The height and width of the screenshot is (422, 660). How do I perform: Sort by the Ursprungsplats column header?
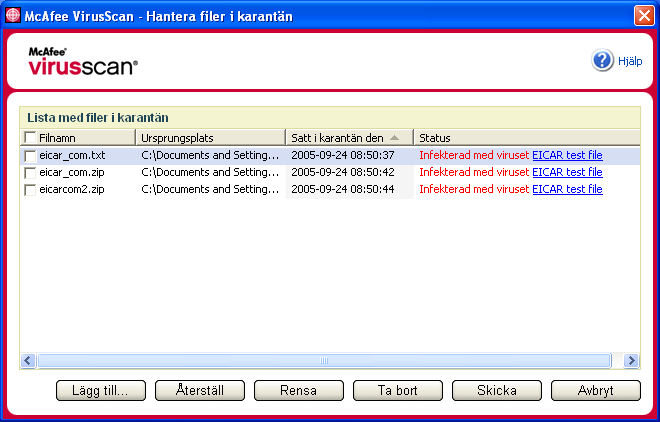[210, 138]
